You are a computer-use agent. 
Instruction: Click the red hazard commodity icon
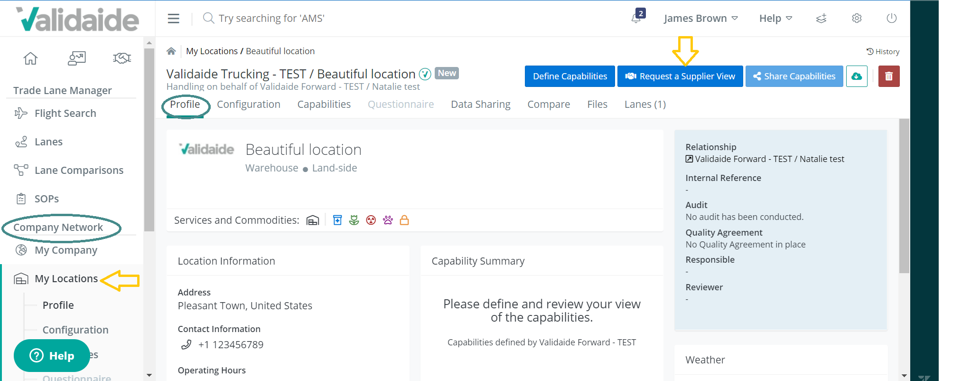[x=371, y=220]
